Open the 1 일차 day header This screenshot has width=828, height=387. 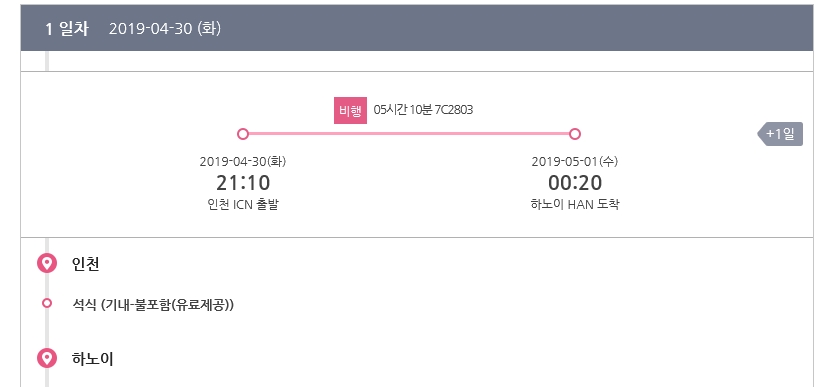(x=67, y=29)
